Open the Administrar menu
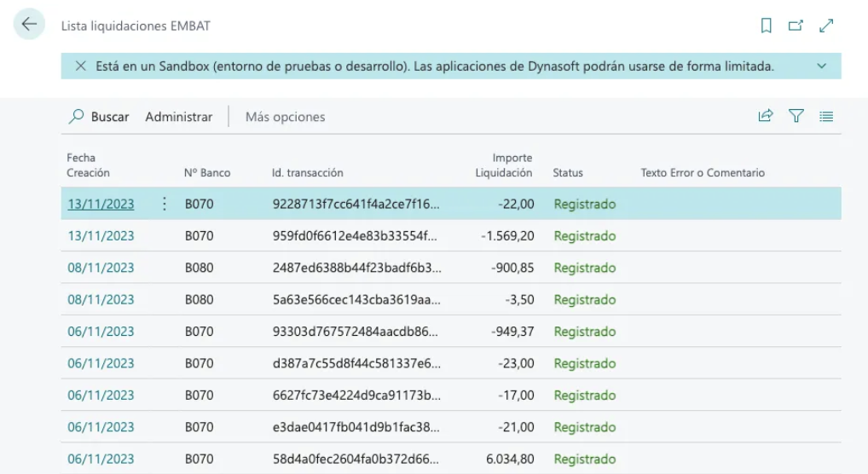 tap(179, 117)
